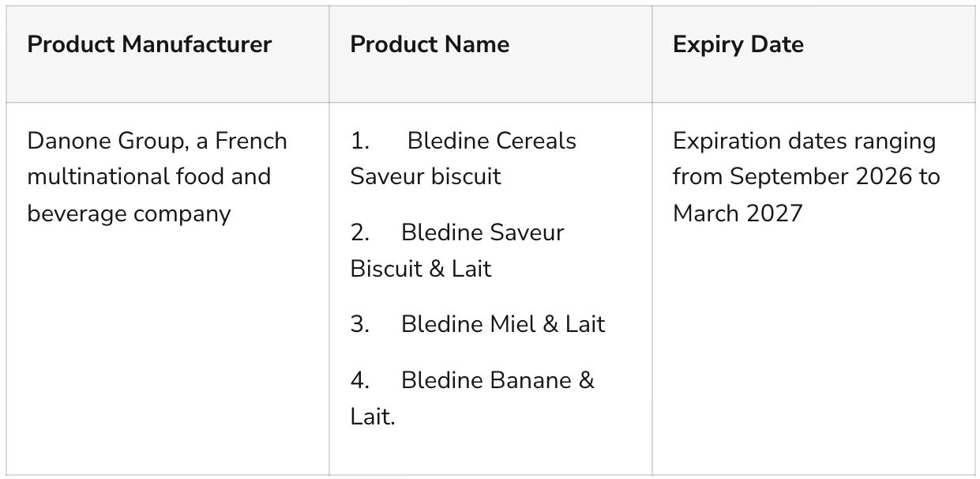Click the "Bledine Saveur" text in item two
Image resolution: width=980 pixels, height=479 pixels.
coord(482,233)
